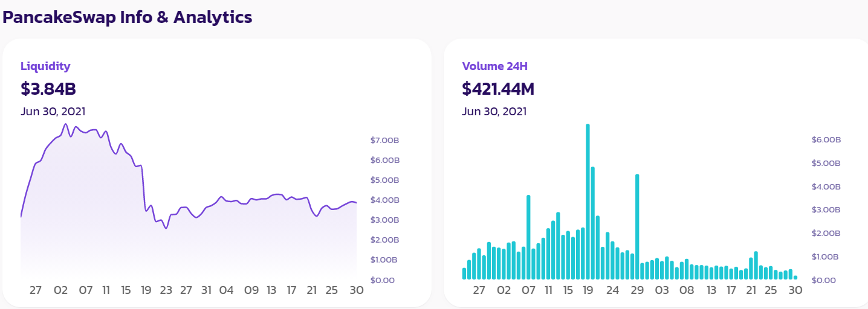Click date label 07 on Volume chart
The image size is (868, 309).
(x=528, y=290)
